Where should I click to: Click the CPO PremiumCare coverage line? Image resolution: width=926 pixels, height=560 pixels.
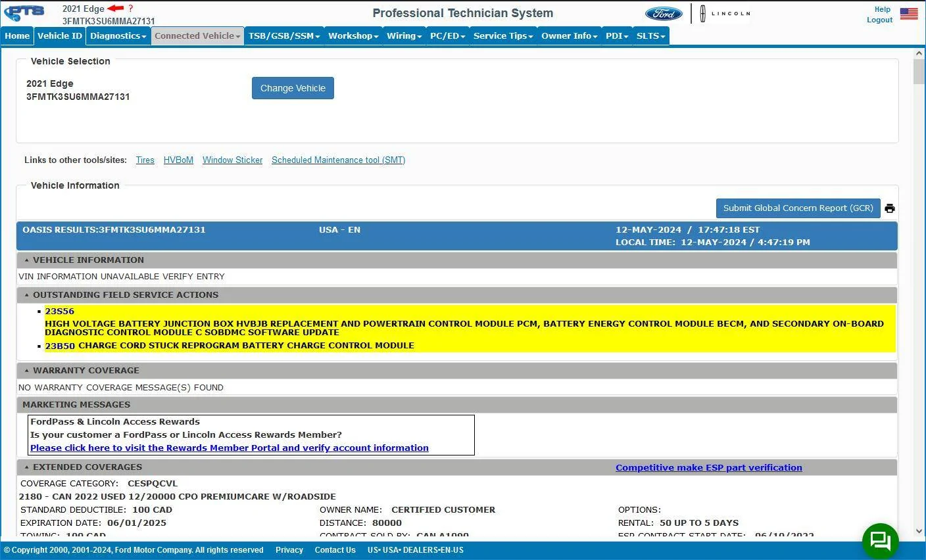tap(177, 497)
